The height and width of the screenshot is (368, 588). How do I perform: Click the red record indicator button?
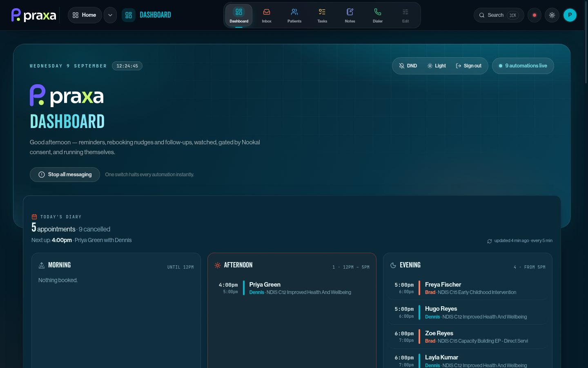pos(535,15)
